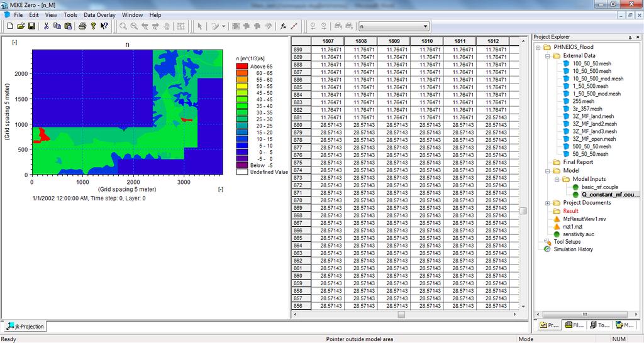Select row header 890
The image size is (644, 343).
point(301,50)
